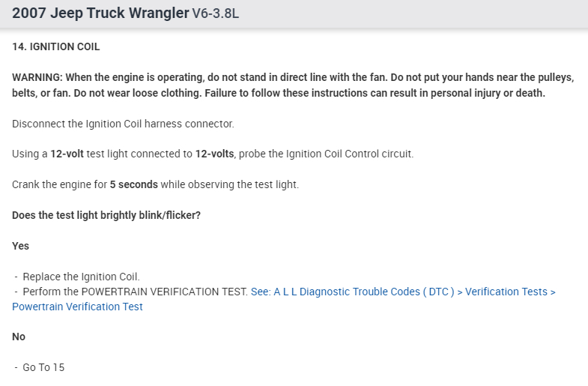588x386 pixels.
Task: Click the 14. IGNITION COIL heading
Action: pyautogui.click(x=56, y=46)
